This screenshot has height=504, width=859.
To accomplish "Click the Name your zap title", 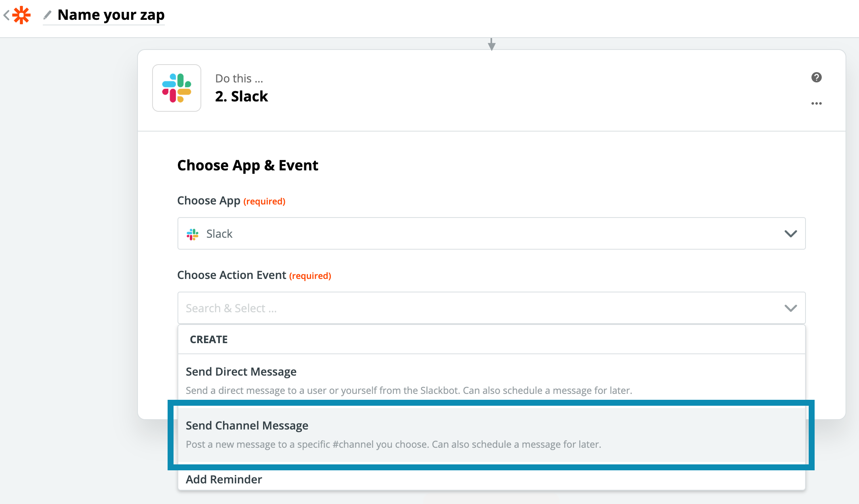I will (x=111, y=15).
